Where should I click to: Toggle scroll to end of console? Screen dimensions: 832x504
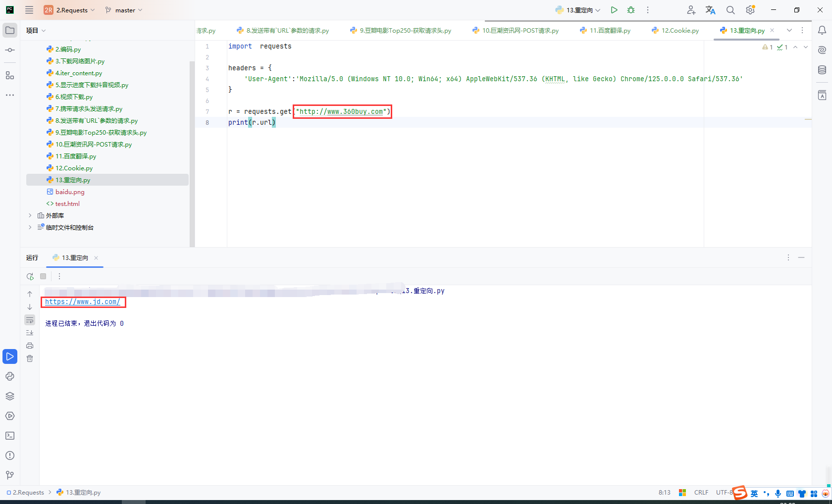30,333
